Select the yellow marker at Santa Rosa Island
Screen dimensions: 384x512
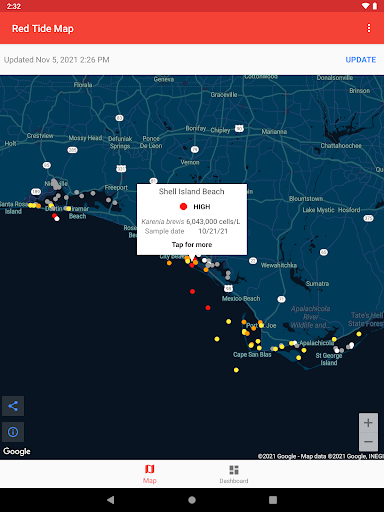pos(31,205)
